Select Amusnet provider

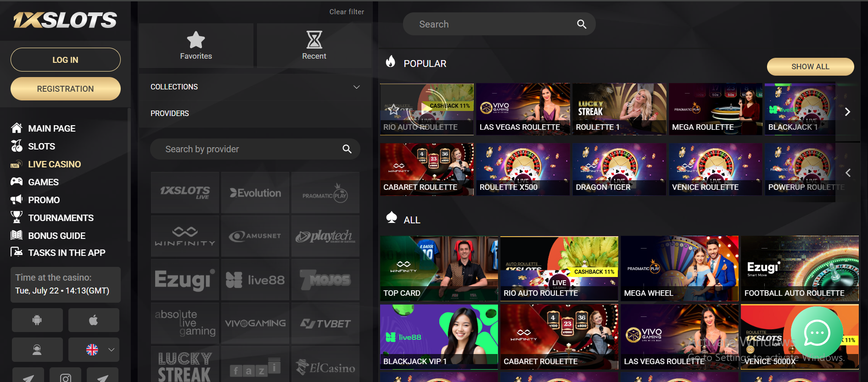pyautogui.click(x=255, y=236)
